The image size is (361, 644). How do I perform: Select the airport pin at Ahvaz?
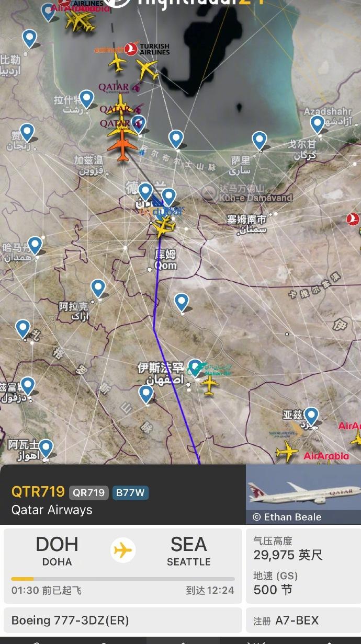pyautogui.click(x=46, y=448)
